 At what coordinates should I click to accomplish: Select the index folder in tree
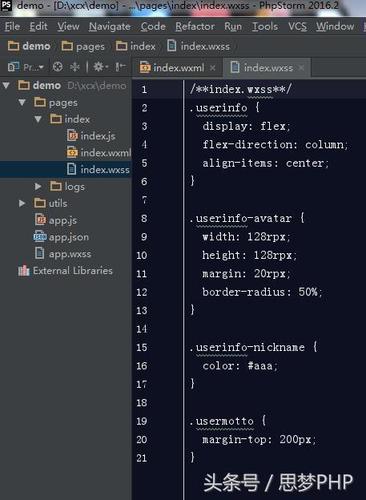[70, 119]
